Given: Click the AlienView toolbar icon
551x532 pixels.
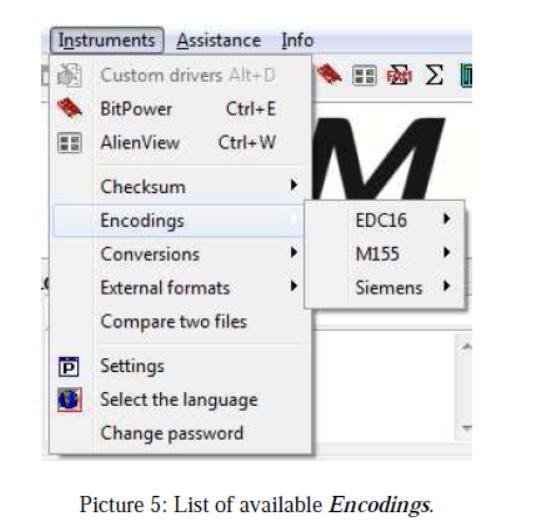Looking at the screenshot, I should click(364, 75).
